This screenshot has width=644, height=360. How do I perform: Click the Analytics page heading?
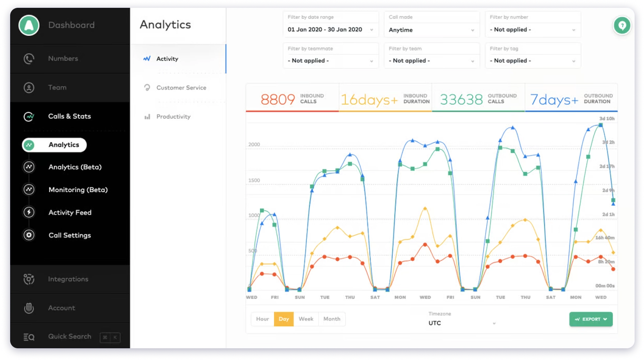click(x=165, y=25)
